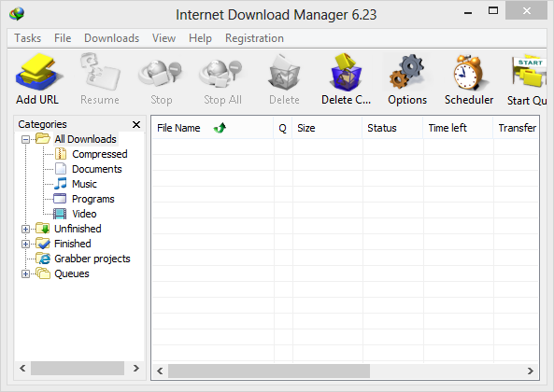Click the Delete Completed toolbar icon
This screenshot has width=554, height=392.
pyautogui.click(x=346, y=72)
